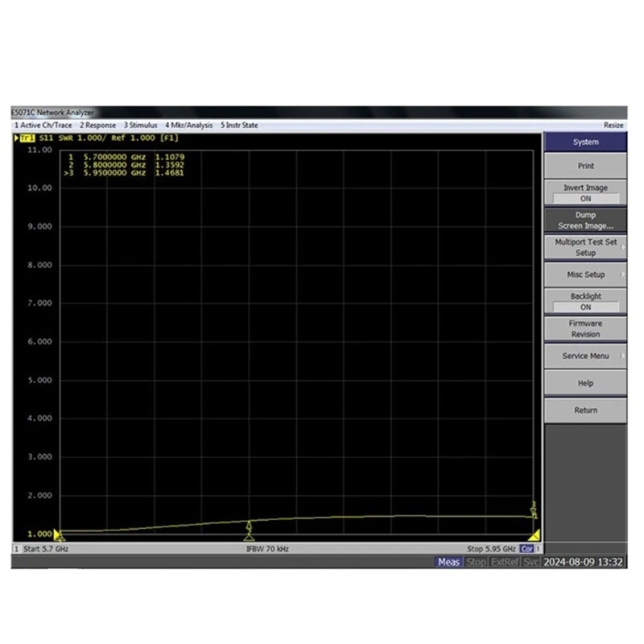
Task: Open the Service Menu submenu
Action: pyautogui.click(x=585, y=356)
